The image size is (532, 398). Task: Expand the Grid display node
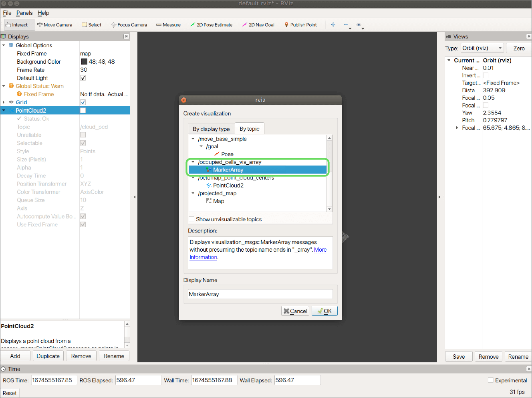(4, 102)
